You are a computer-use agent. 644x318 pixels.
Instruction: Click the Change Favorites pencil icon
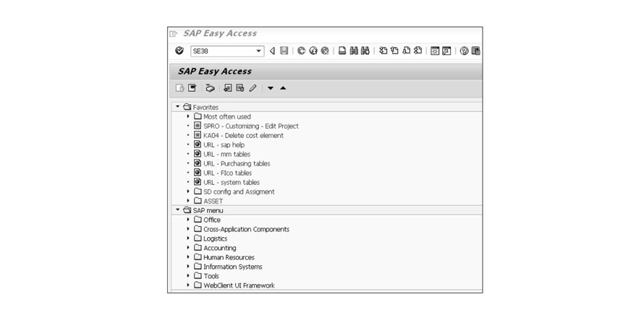tap(253, 87)
